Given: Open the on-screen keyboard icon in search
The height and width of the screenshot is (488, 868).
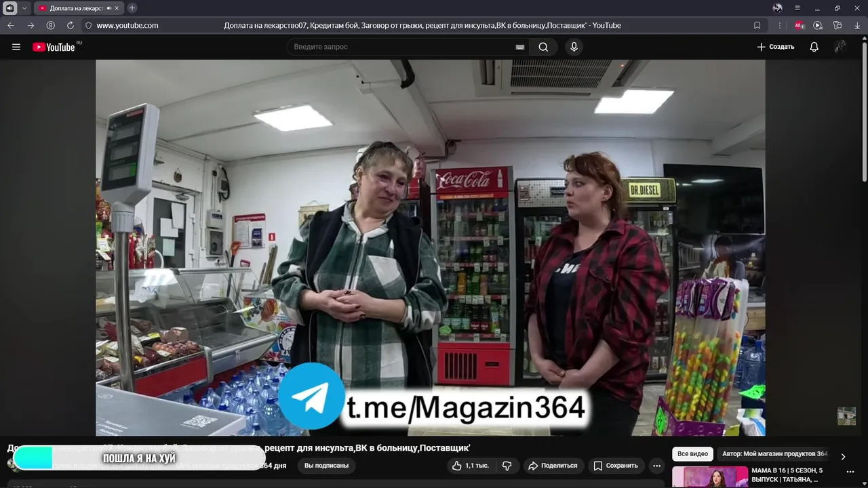Looking at the screenshot, I should [520, 47].
